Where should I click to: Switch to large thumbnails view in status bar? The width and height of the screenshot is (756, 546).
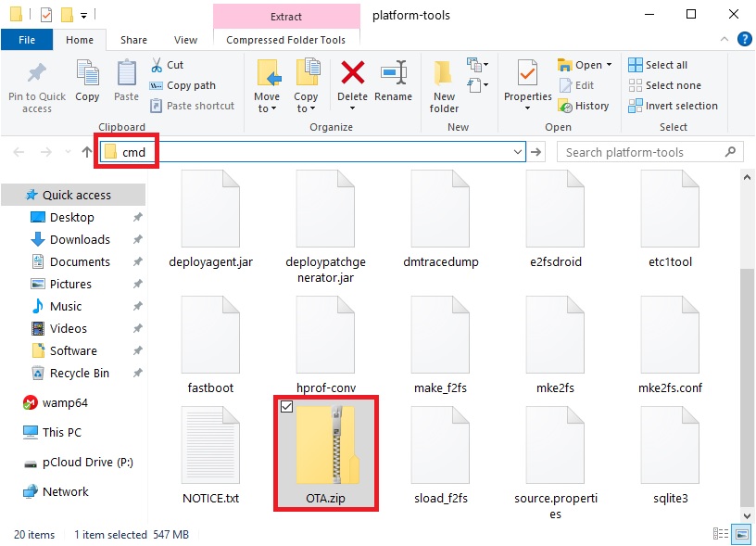coord(740,534)
